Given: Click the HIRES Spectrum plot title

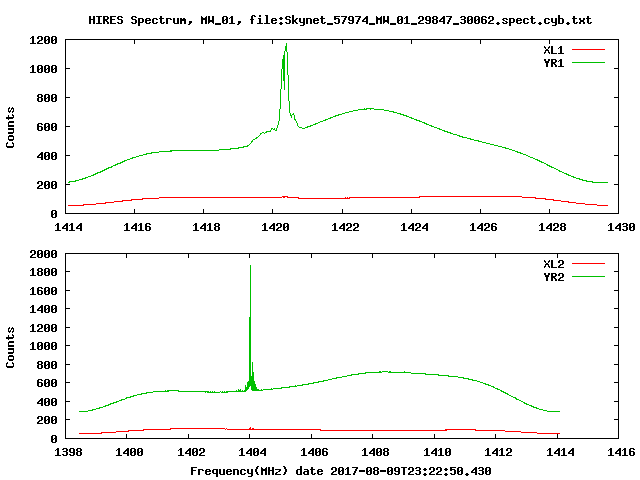Looking at the screenshot, I should [x=340, y=20].
